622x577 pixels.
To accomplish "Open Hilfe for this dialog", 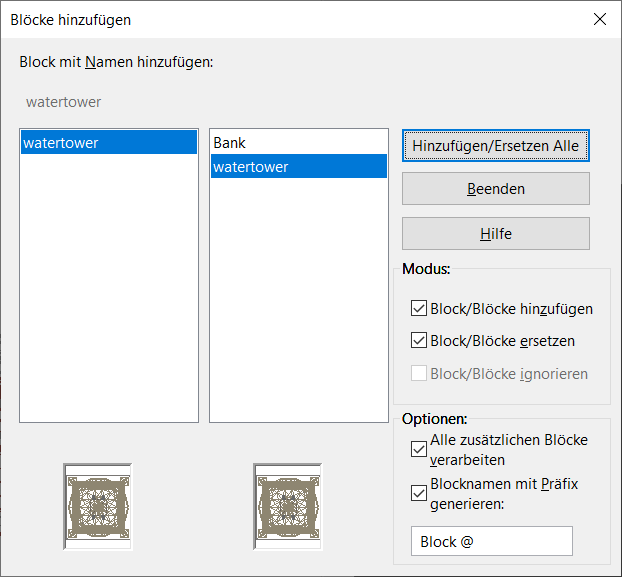I will click(x=495, y=234).
